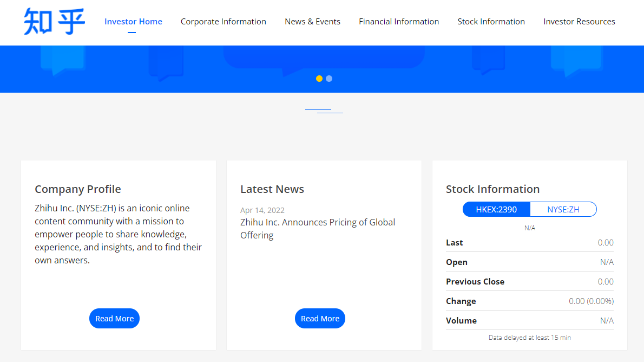Screen dimensions: 644x362
Task: Go to Stock Information in navigation bar
Action: [491, 22]
